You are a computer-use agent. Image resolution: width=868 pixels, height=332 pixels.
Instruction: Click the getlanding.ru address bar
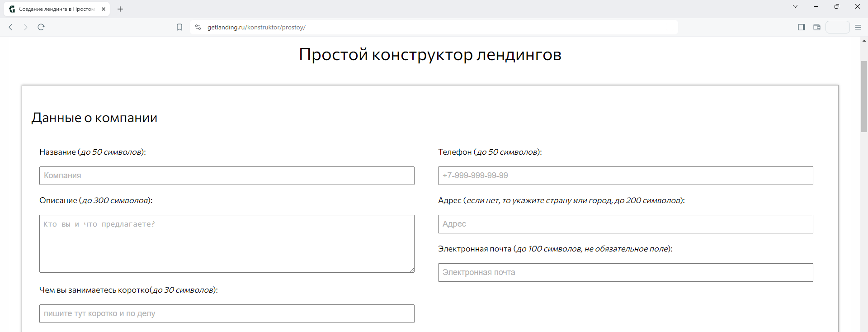(x=434, y=27)
